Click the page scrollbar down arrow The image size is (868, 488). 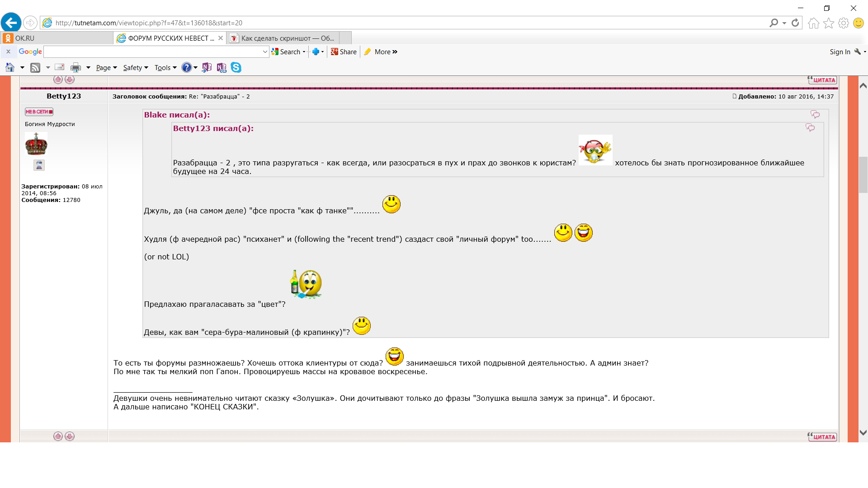[x=863, y=432]
